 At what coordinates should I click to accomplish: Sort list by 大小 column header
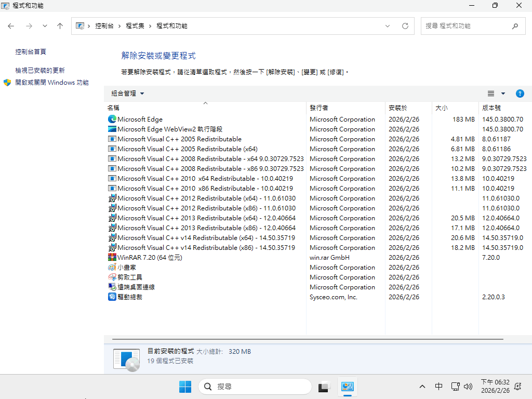[441, 108]
